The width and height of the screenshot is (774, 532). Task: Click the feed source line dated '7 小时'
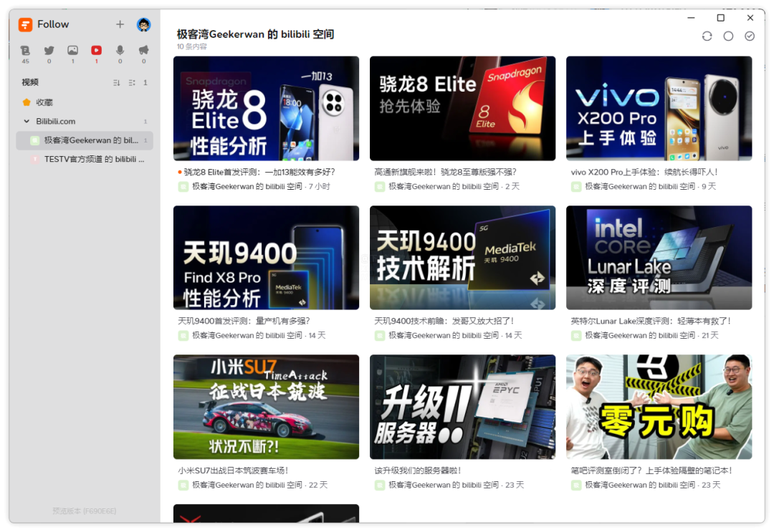click(x=254, y=186)
